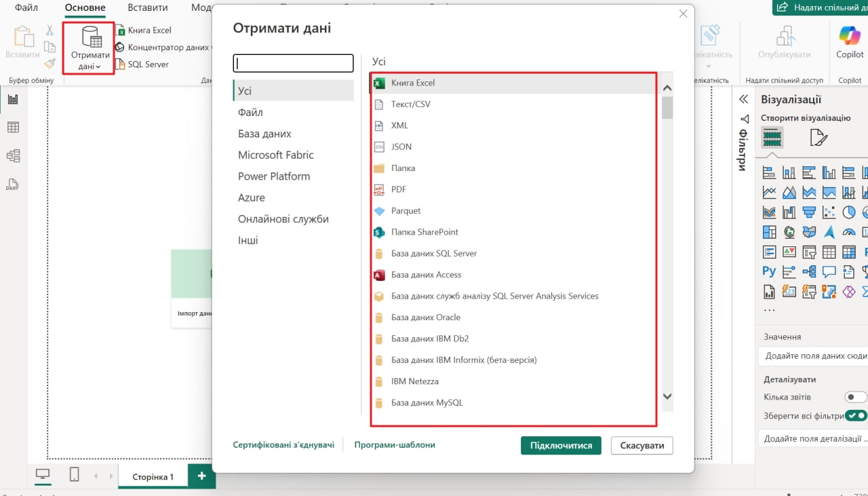Open the Model view in left sidebar
868x496 pixels.
coord(13,156)
